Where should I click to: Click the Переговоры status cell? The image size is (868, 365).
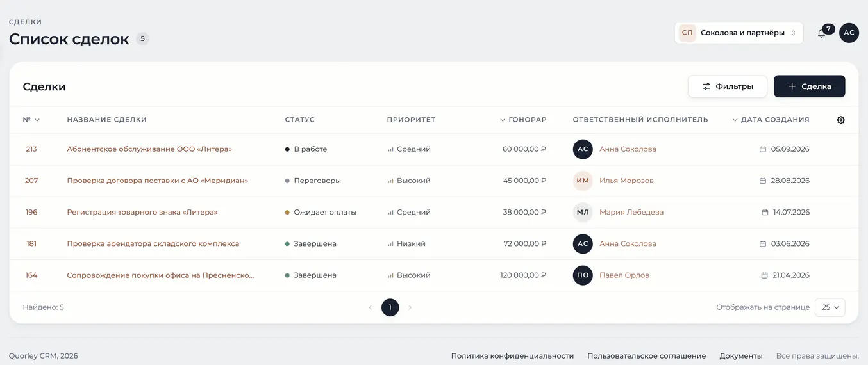313,181
